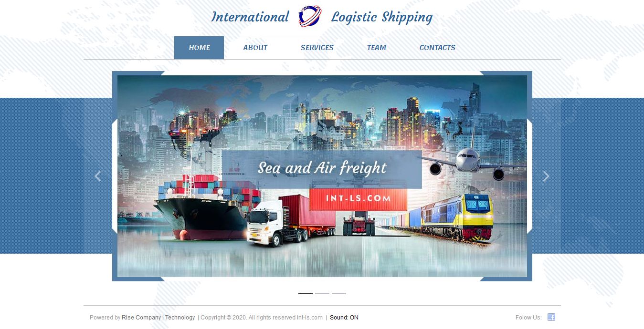The width and height of the screenshot is (644, 329).
Task: Go to previous slide with left arrow
Action: click(x=97, y=176)
